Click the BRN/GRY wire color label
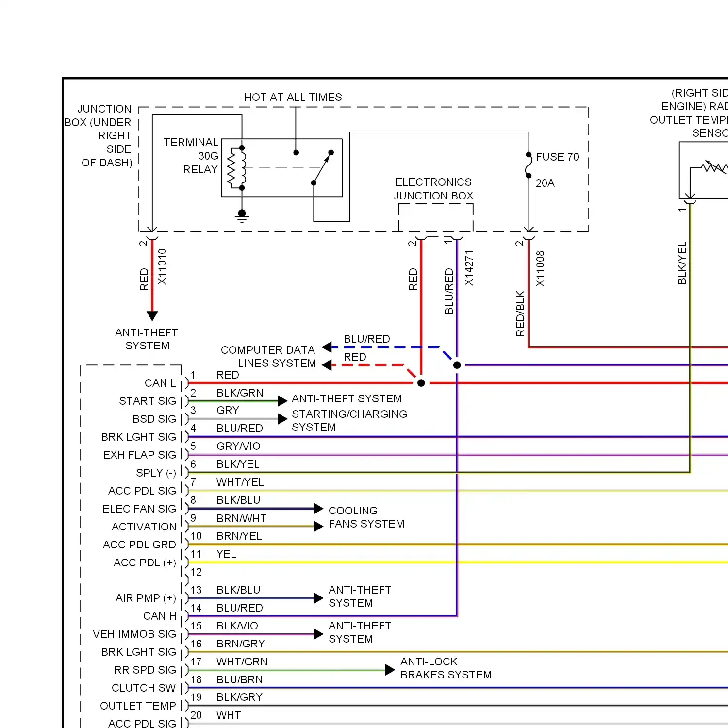728x728 pixels. point(241,644)
